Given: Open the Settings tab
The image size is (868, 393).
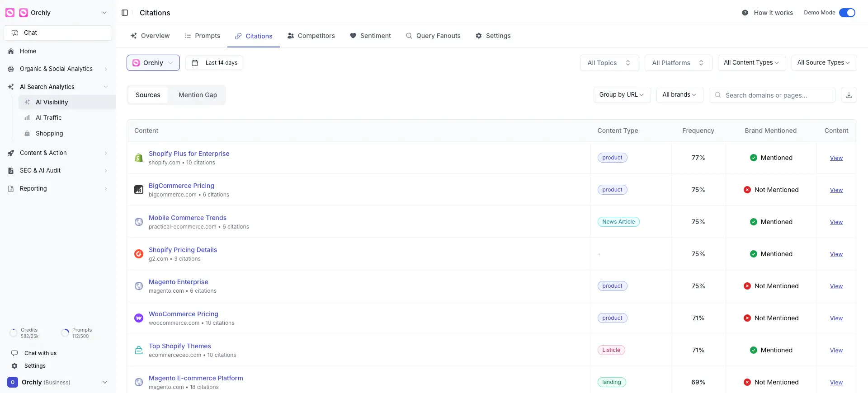Looking at the screenshot, I should 493,36.
